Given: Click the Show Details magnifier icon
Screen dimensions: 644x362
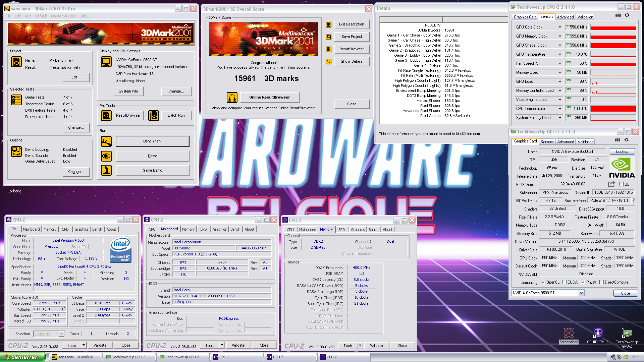Looking at the screenshot, I should click(329, 62).
